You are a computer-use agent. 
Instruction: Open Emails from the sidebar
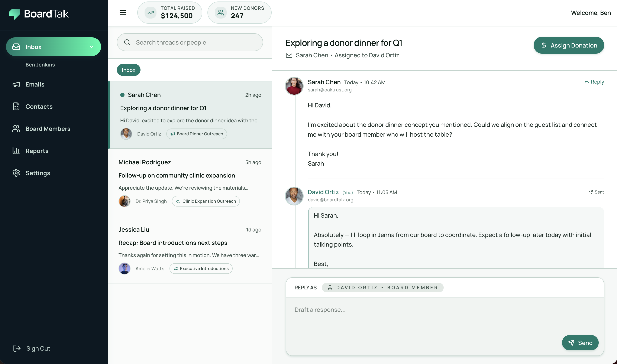pyautogui.click(x=35, y=84)
